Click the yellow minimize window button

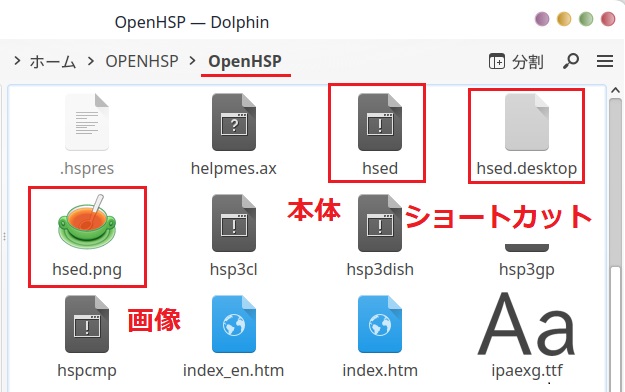coord(564,19)
